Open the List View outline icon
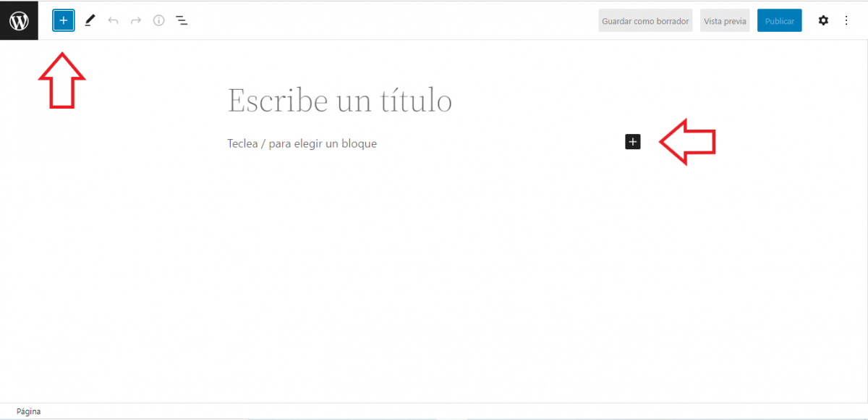This screenshot has width=868, height=420. coord(182,21)
